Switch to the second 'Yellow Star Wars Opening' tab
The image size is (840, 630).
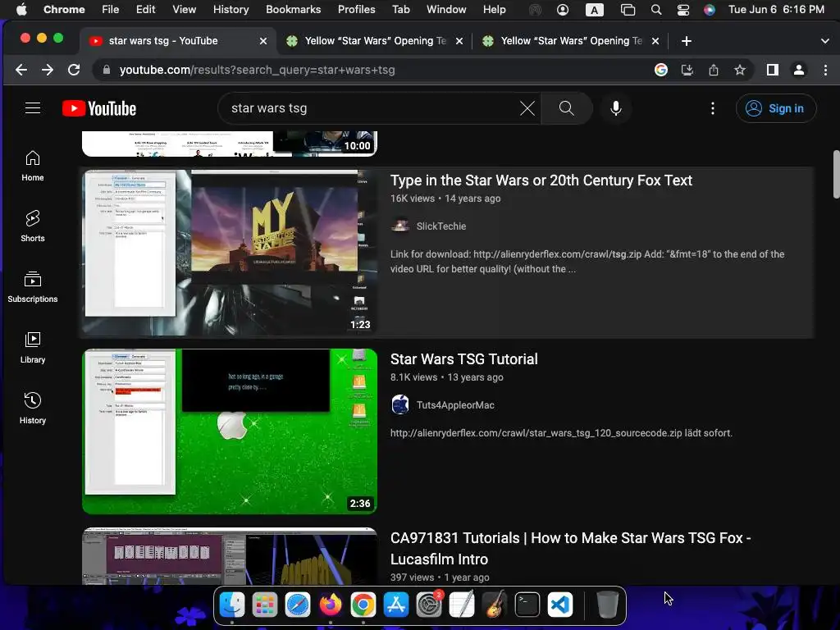click(375, 41)
